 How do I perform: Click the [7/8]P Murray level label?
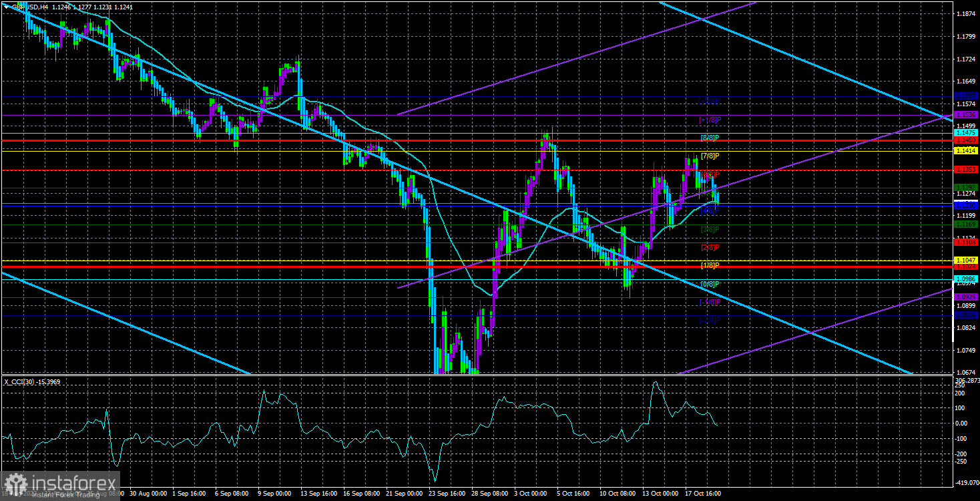click(x=710, y=156)
